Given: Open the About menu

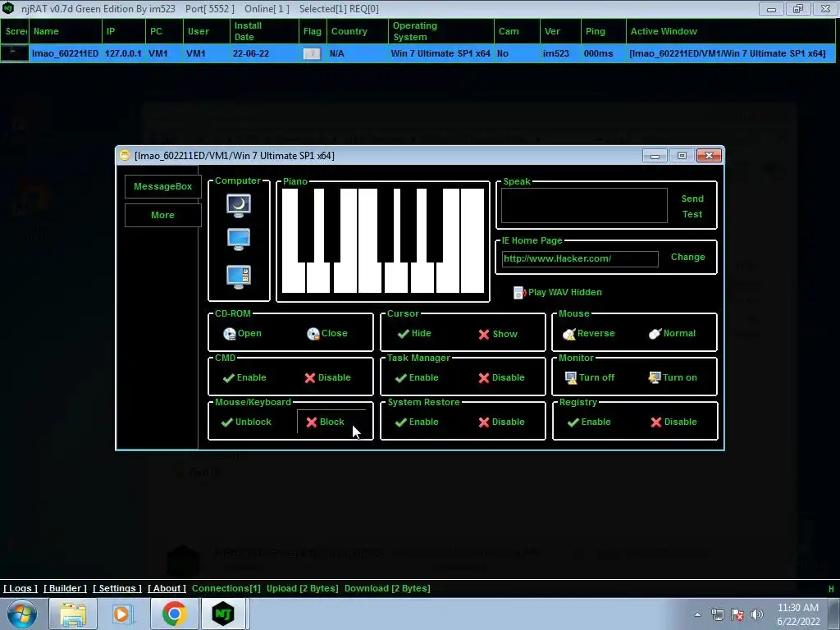Looking at the screenshot, I should coord(167,588).
